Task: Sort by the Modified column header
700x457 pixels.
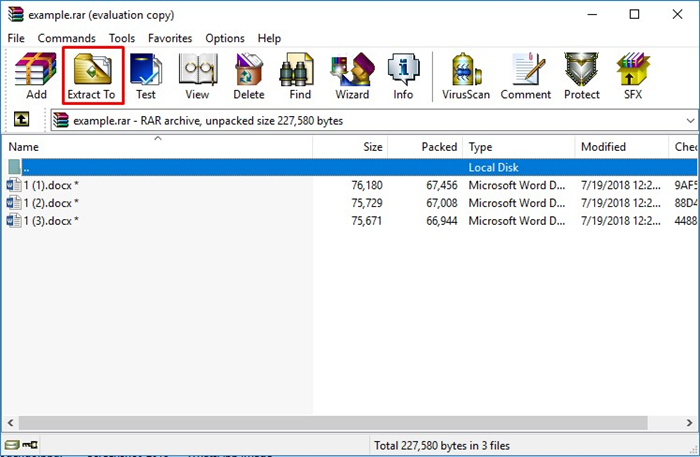Action: (x=622, y=147)
